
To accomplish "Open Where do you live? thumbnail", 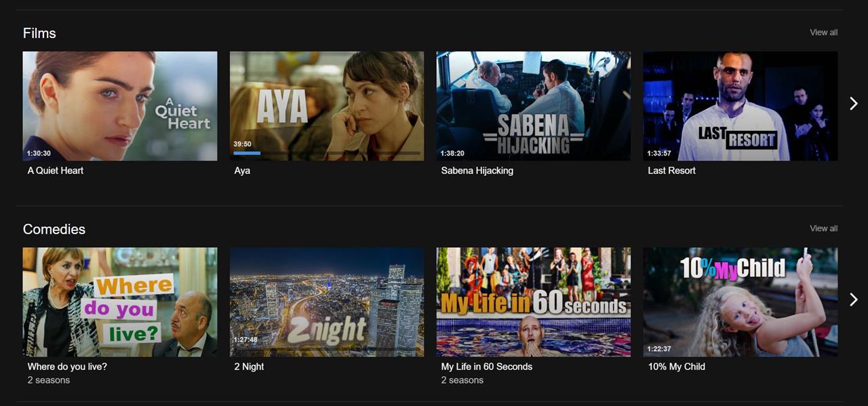I will [x=120, y=302].
